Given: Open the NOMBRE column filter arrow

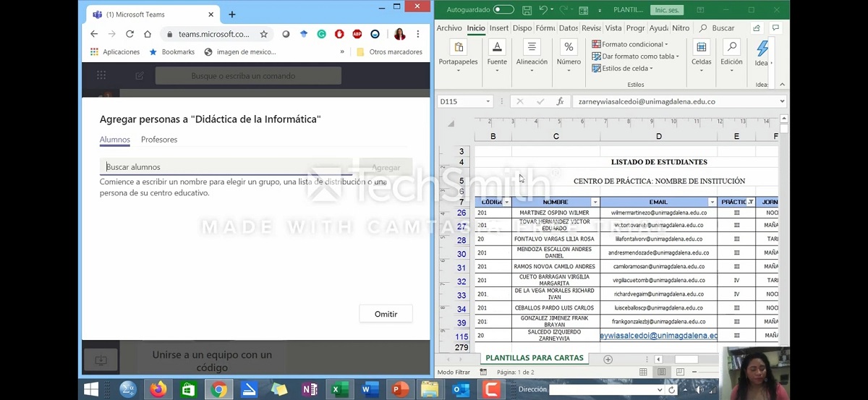Looking at the screenshot, I should pos(595,202).
